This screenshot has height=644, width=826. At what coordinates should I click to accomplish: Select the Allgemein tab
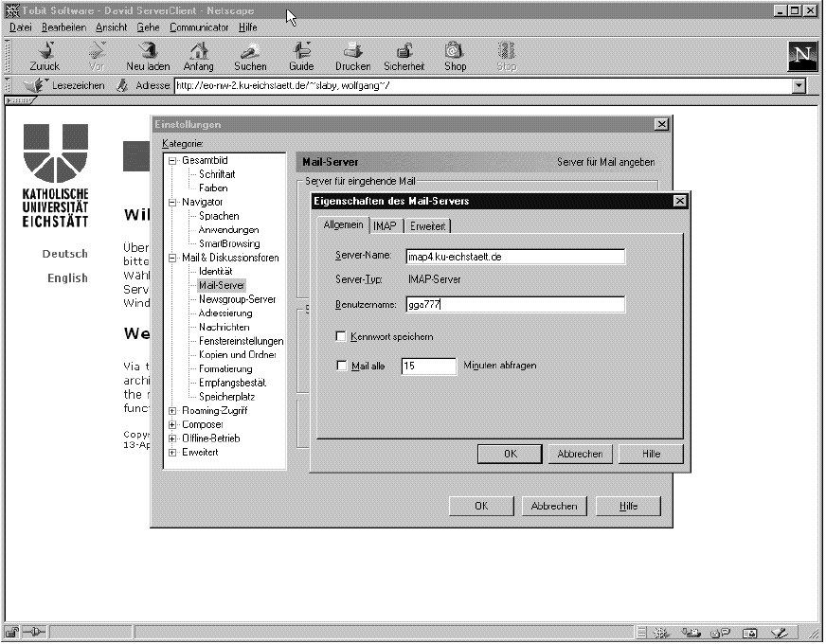pos(344,224)
